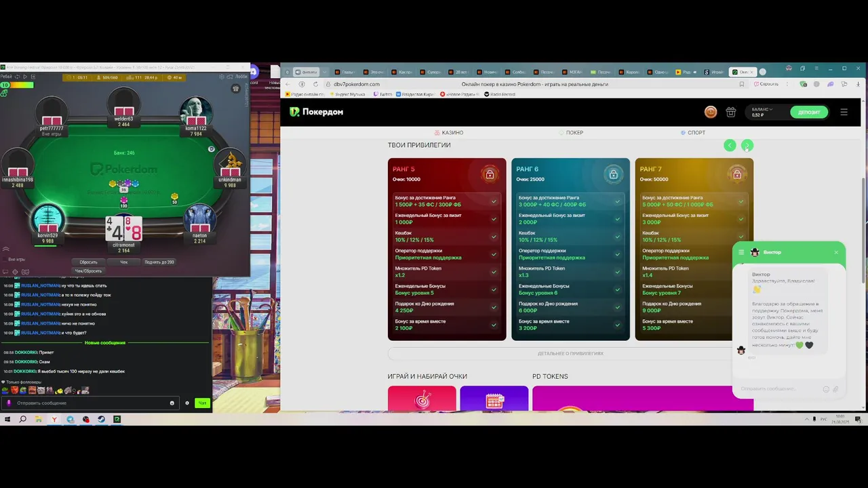Click the chat bubble icon next to Лобби
This screenshot has width=868, height=488.
click(x=229, y=77)
